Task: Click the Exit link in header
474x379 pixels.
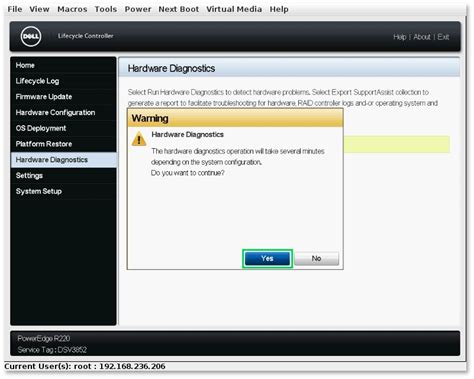Action: click(443, 37)
